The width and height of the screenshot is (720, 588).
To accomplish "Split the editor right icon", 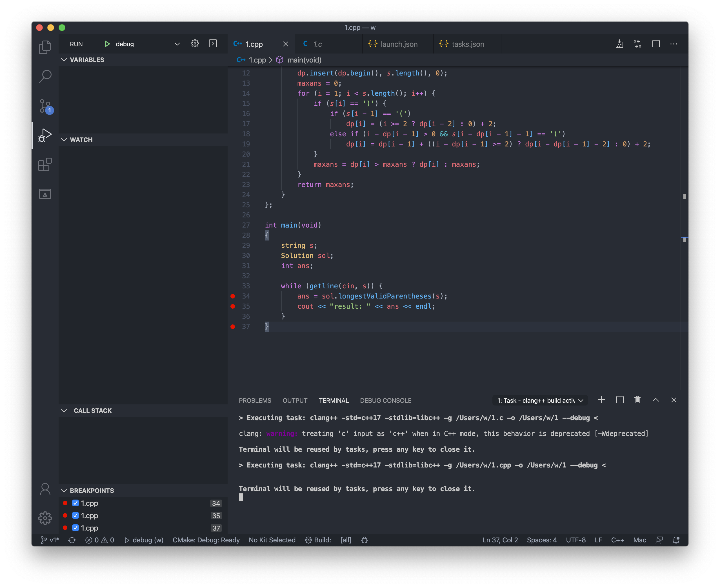I will coord(655,44).
